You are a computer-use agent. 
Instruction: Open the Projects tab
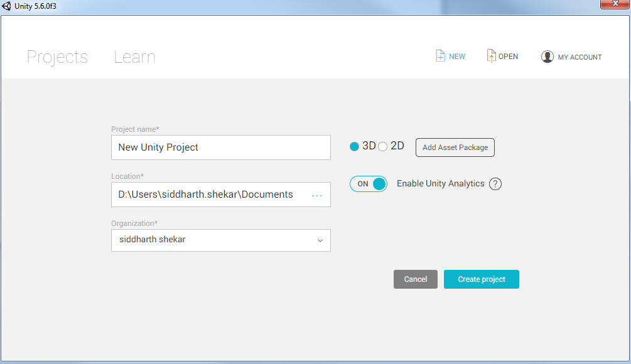57,57
